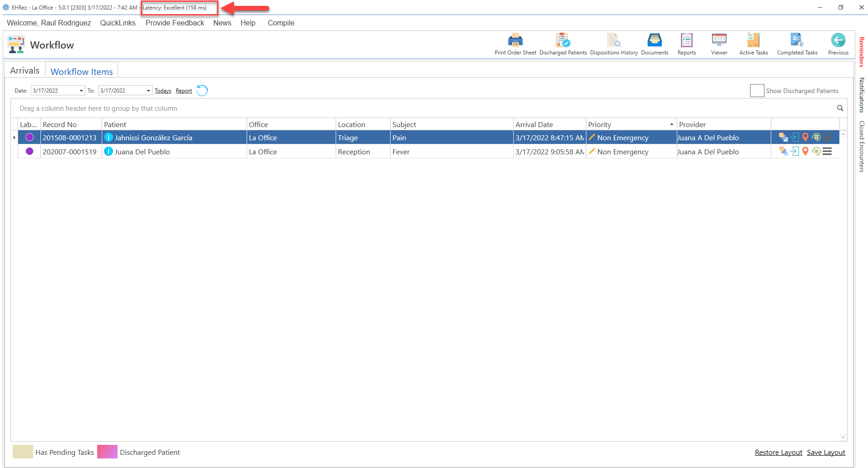Expand row indicator for Jahnissi González García
This screenshot has height=468, width=868.
tap(14, 137)
